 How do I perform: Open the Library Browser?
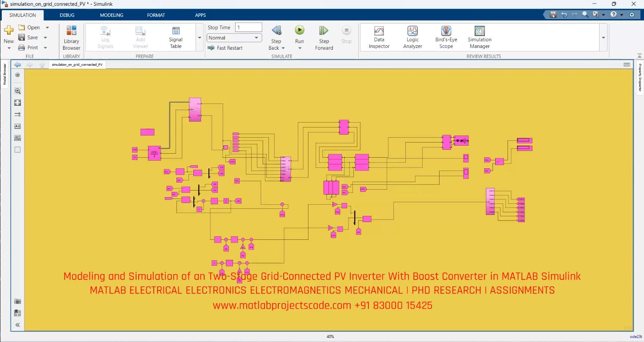[71, 37]
